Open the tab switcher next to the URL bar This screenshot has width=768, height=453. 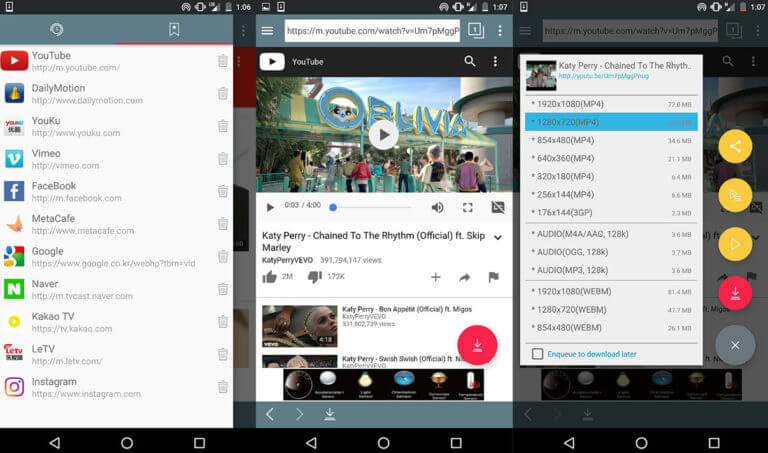tap(476, 31)
